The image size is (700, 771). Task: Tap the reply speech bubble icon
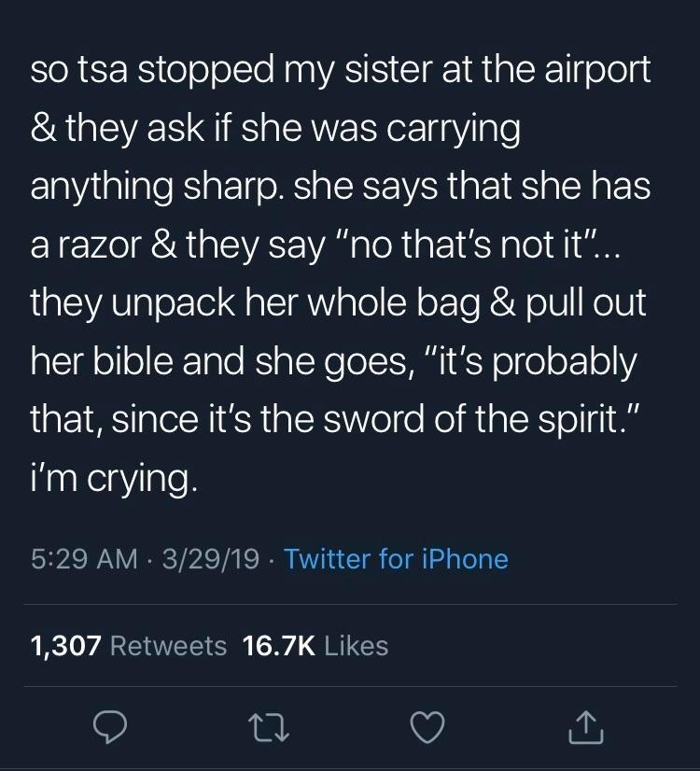coord(108,725)
